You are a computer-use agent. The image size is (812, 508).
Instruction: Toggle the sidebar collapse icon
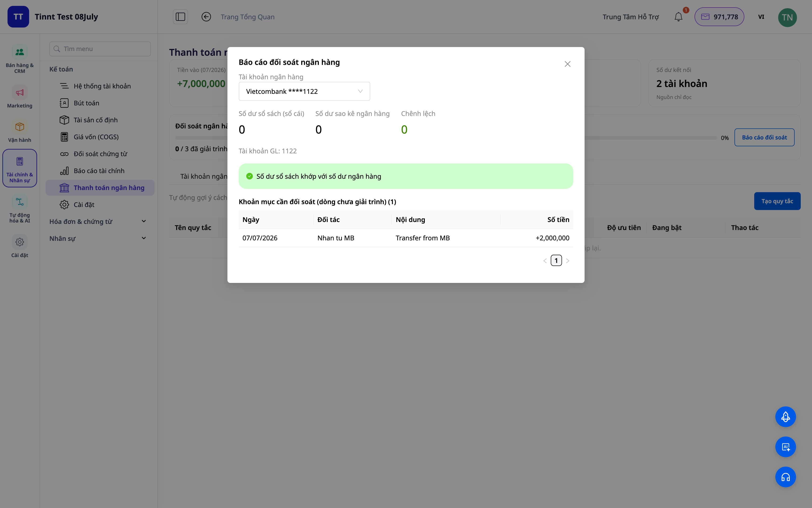coord(180,17)
